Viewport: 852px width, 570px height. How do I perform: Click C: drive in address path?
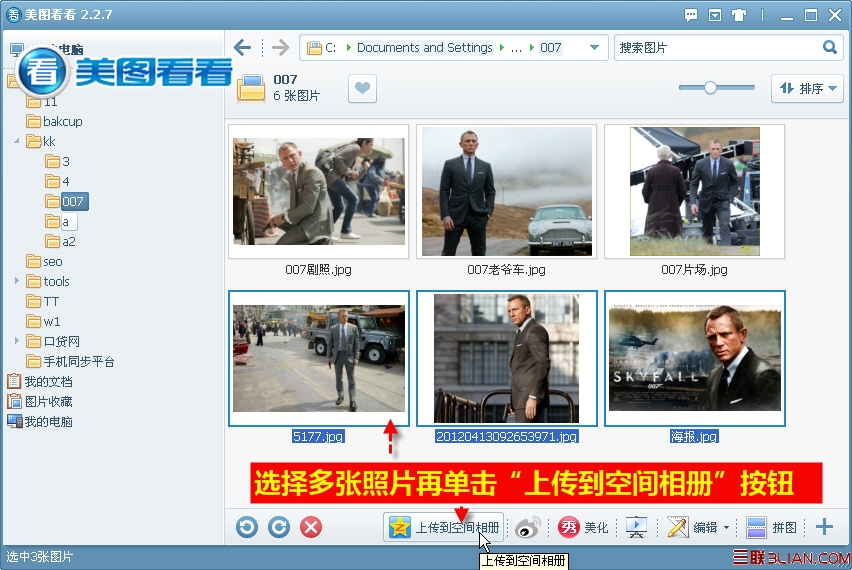click(330, 48)
